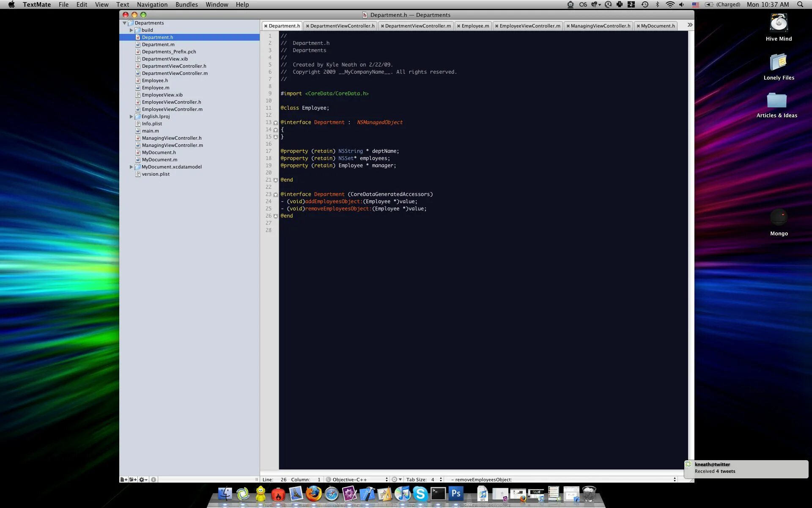Open Skype from the Dock

click(420, 494)
